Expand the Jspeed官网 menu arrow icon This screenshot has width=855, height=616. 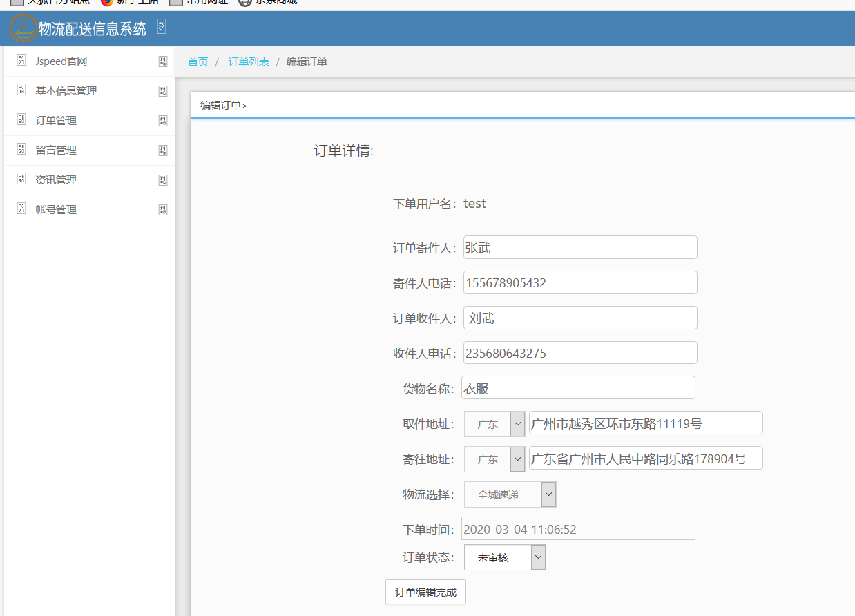pyautogui.click(x=163, y=61)
